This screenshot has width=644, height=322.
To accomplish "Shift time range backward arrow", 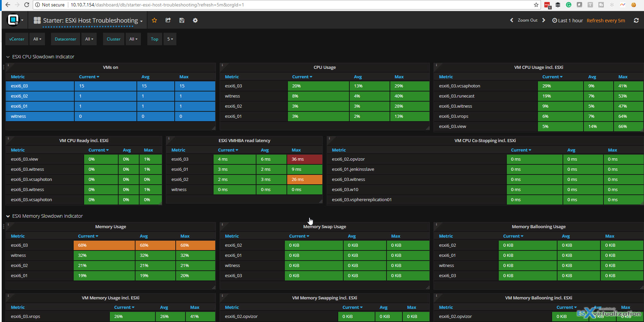I will [512, 20].
